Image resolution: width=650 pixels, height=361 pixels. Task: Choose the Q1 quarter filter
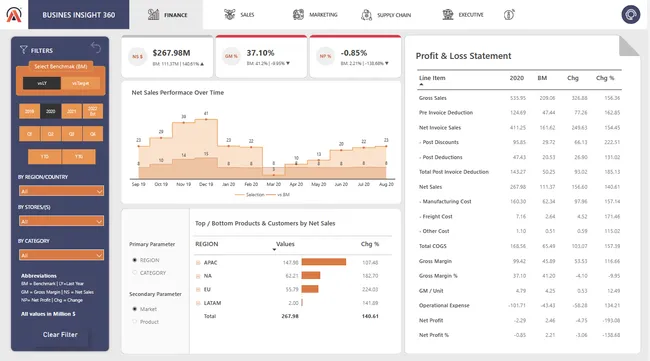[x=29, y=134]
